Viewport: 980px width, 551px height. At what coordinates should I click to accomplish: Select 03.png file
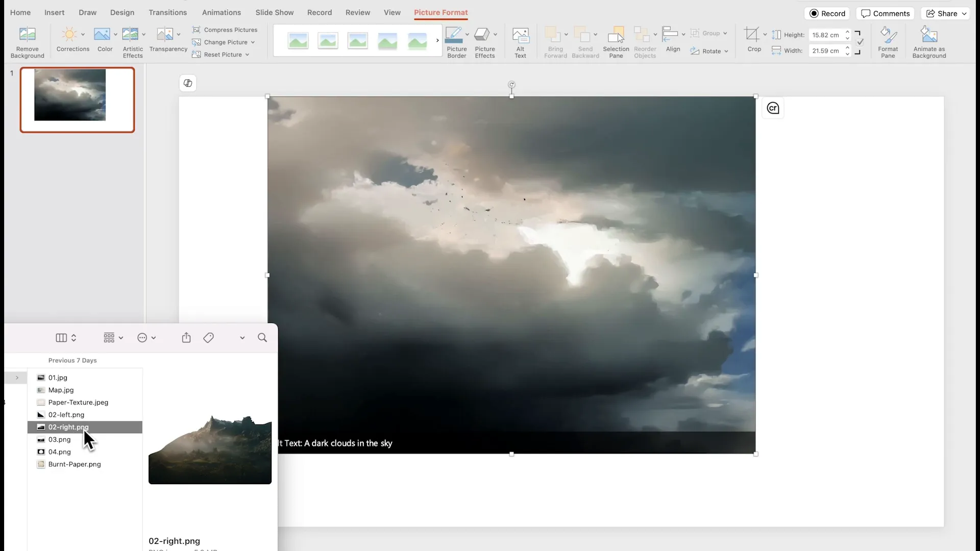85,439
